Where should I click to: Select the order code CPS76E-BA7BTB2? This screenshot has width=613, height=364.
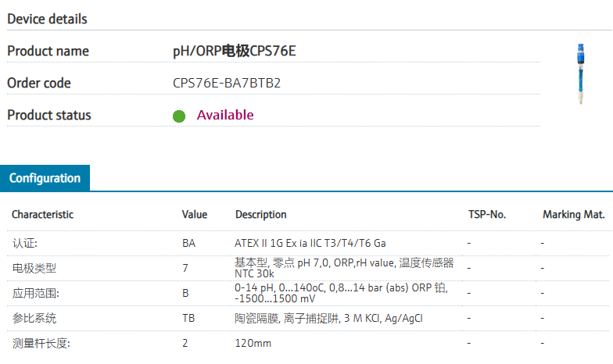[227, 83]
